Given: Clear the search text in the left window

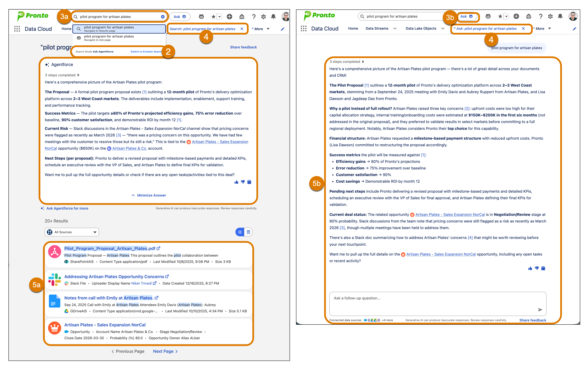Looking at the screenshot, I should 163,17.
